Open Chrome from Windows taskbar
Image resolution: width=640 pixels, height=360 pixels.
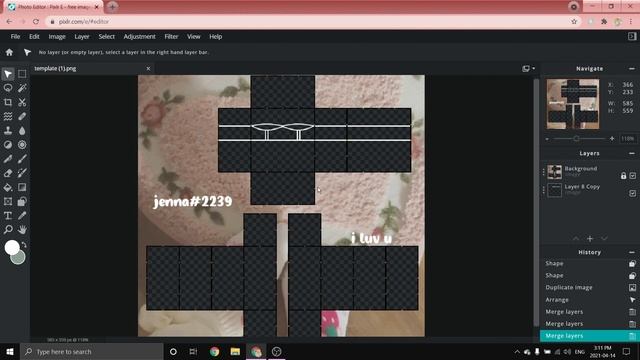pos(214,351)
